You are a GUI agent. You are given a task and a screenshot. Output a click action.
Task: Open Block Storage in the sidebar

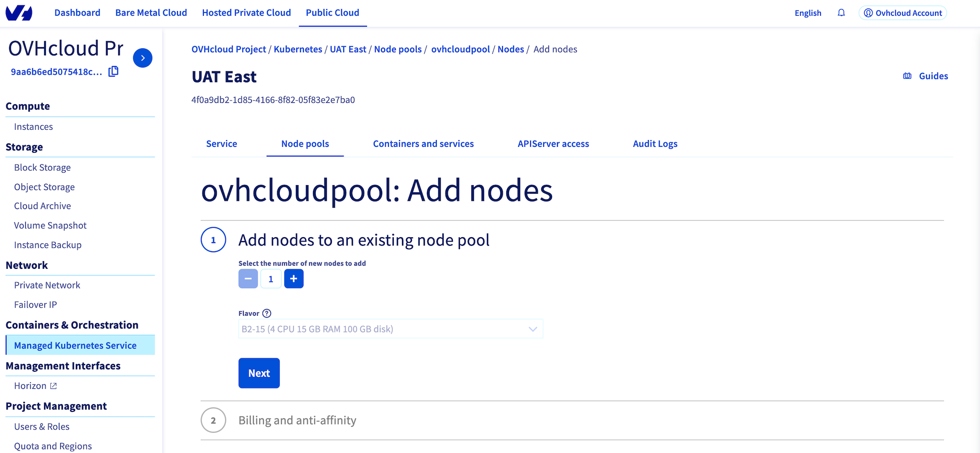pos(42,167)
